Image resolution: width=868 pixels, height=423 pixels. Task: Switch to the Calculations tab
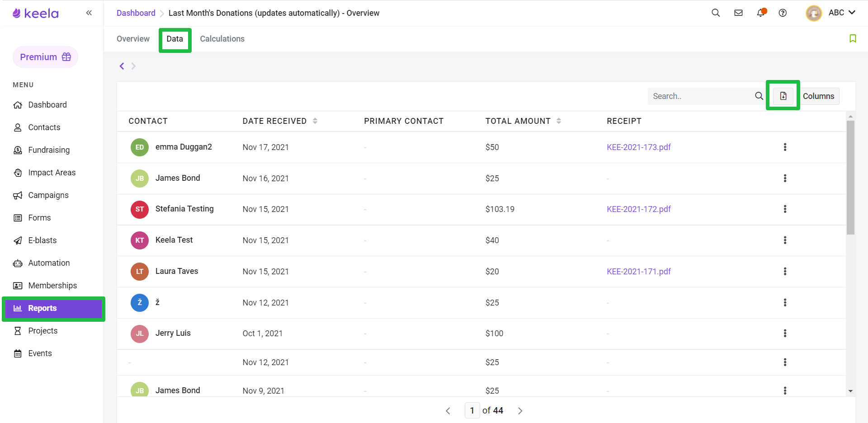222,39
